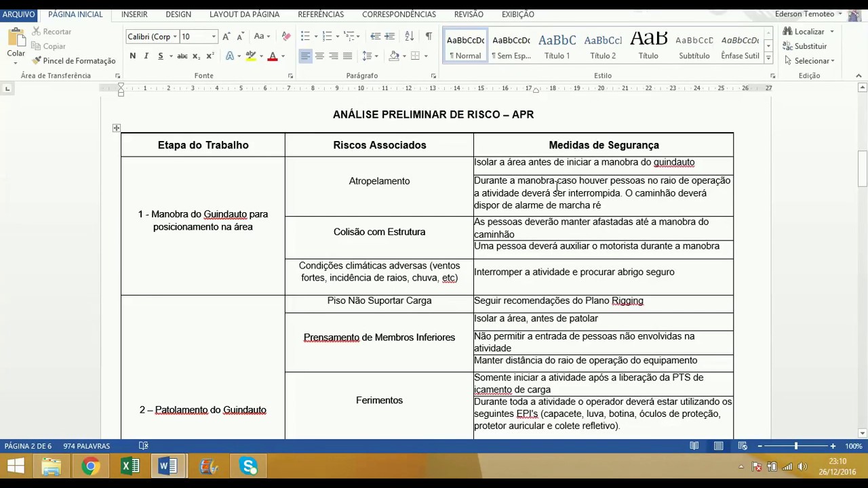Apply the text effects outlined A icon
The width and height of the screenshot is (868, 488).
click(230, 56)
